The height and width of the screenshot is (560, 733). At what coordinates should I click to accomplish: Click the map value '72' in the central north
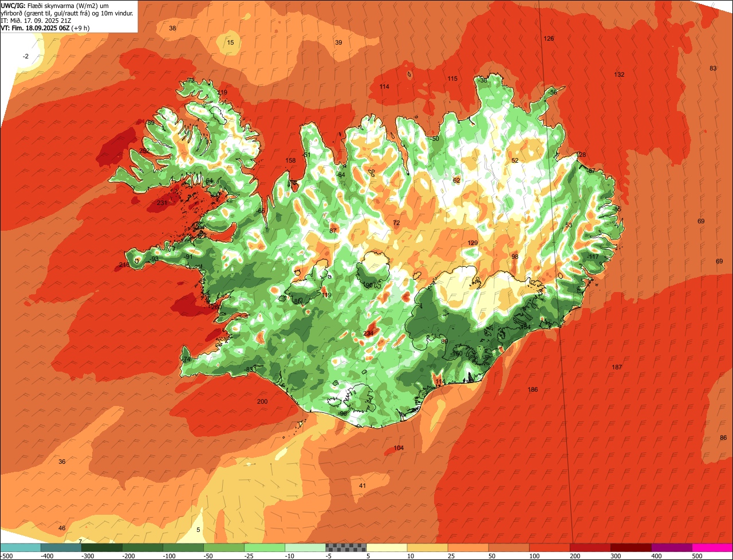(396, 222)
